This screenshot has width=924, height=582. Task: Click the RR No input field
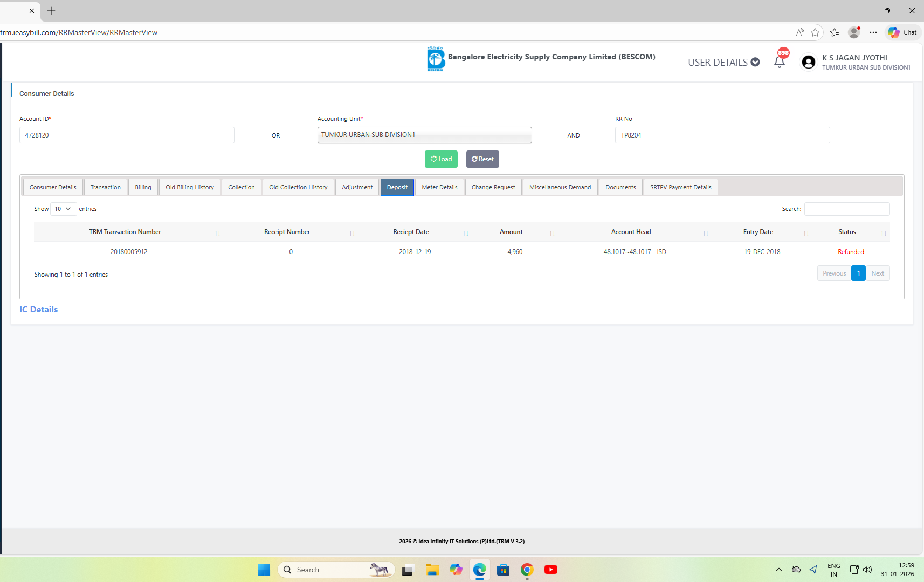click(x=722, y=135)
